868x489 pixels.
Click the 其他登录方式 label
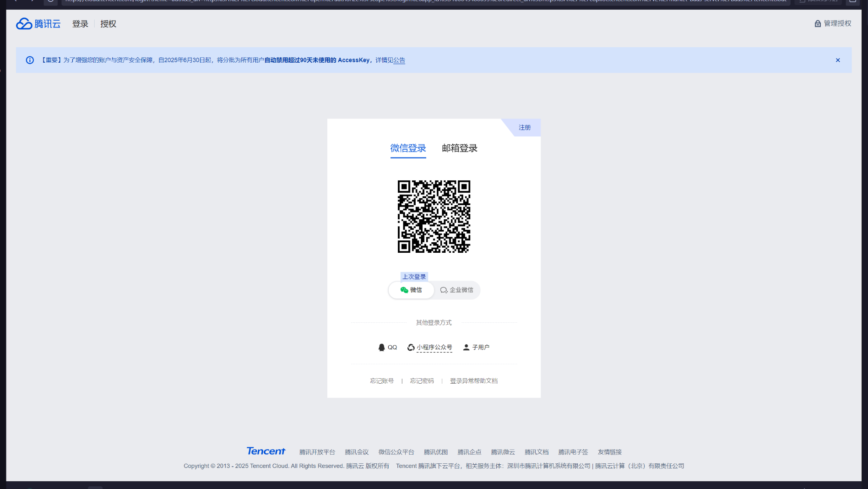click(x=434, y=323)
